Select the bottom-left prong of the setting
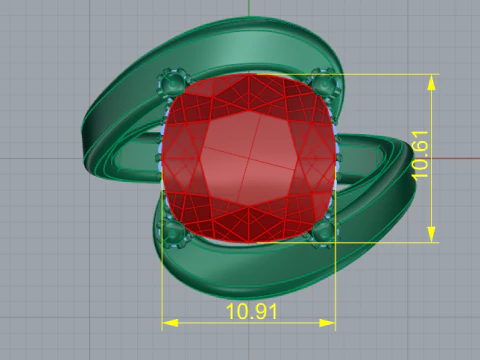480x360 pixels. coord(173,233)
